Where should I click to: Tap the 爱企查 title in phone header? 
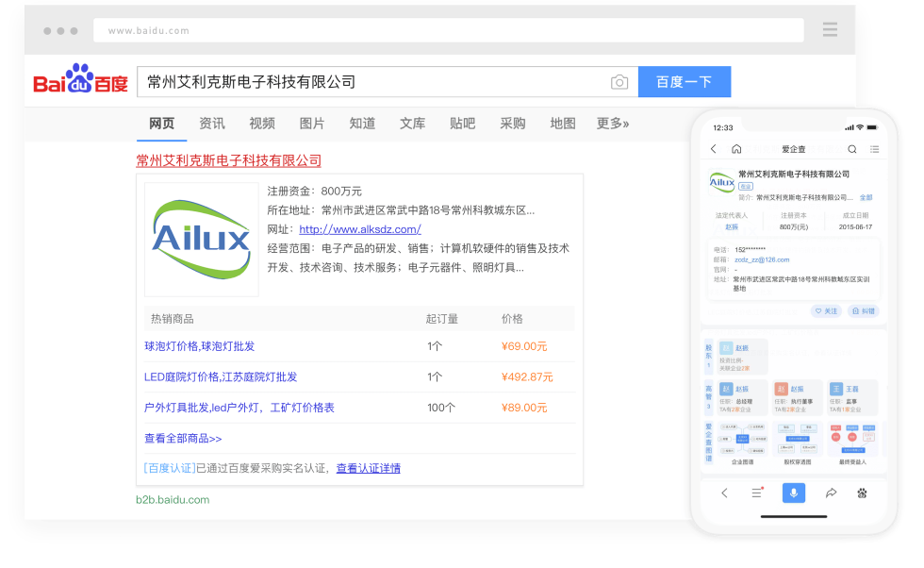[x=793, y=149]
